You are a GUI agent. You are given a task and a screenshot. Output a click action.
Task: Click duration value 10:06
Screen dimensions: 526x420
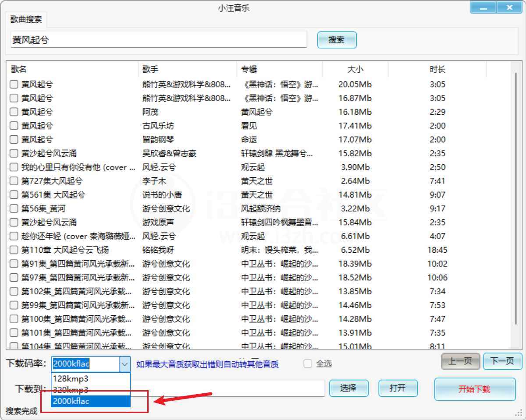point(437,278)
